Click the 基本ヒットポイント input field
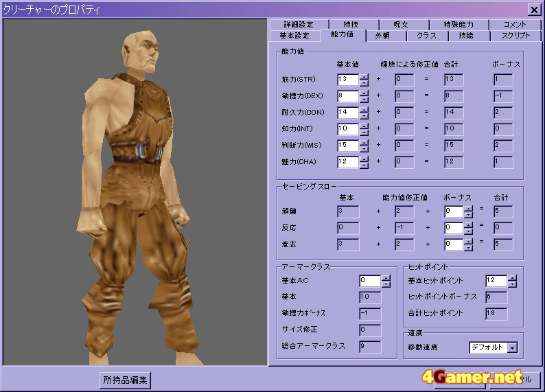This screenshot has width=545, height=392. [496, 281]
